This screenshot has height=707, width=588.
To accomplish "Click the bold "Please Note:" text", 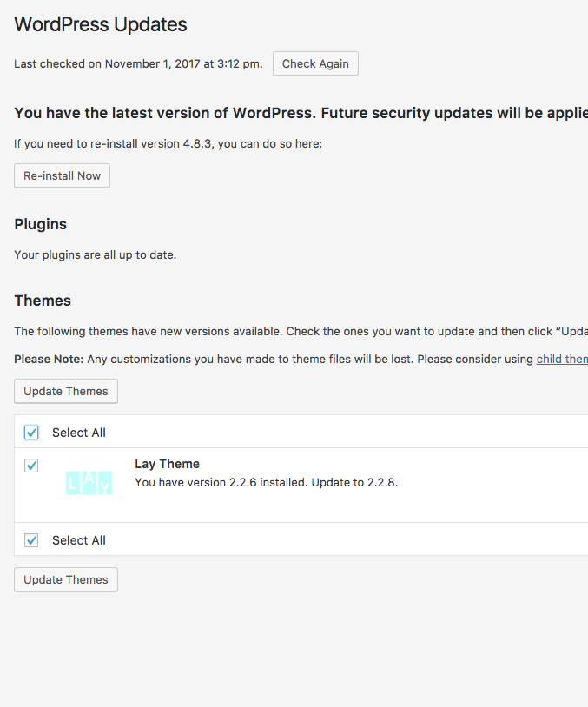I will click(49, 359).
